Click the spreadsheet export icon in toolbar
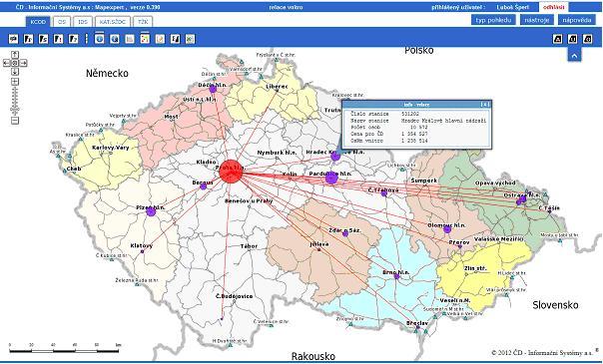 (x=190, y=39)
